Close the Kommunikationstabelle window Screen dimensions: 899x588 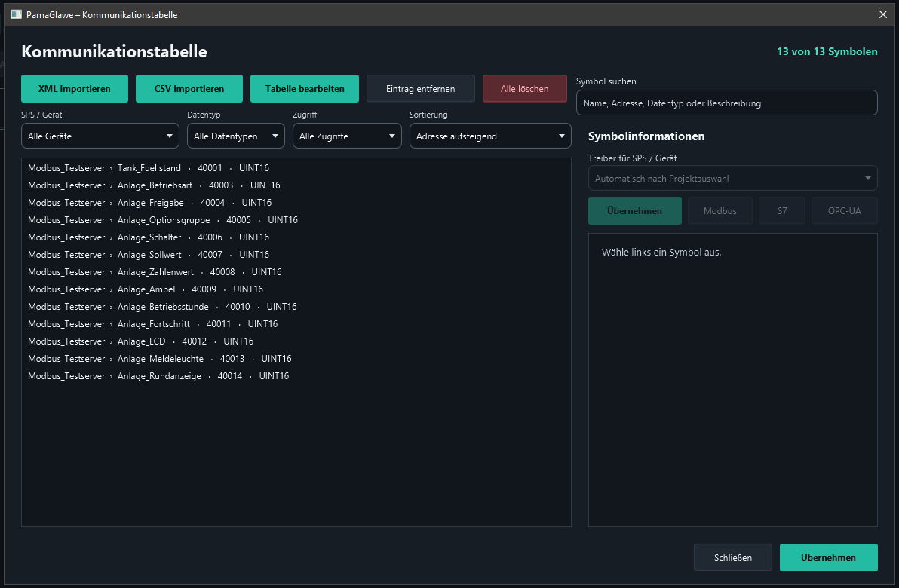883,14
